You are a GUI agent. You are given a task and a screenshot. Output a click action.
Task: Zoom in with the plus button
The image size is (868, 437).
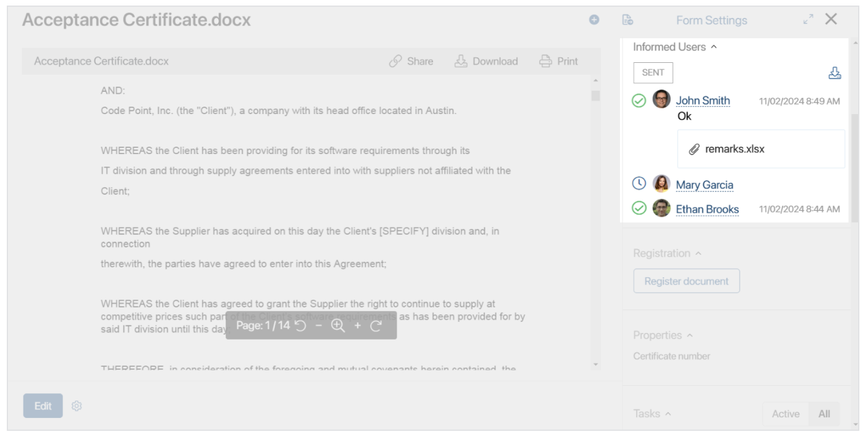[x=357, y=325]
